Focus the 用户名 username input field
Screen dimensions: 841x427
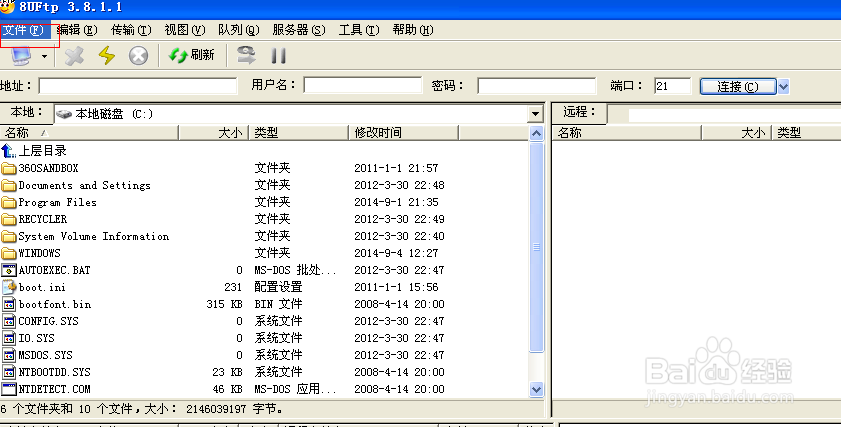tap(363, 86)
